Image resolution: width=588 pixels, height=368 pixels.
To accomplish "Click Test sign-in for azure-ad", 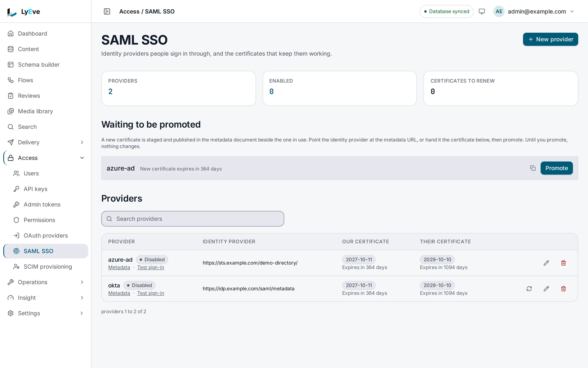I will tap(150, 267).
